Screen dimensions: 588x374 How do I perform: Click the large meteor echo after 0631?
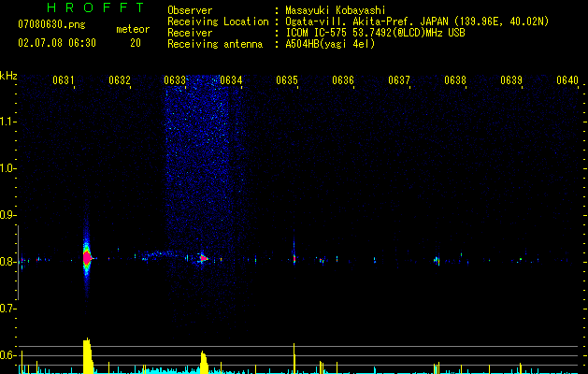coord(87,258)
